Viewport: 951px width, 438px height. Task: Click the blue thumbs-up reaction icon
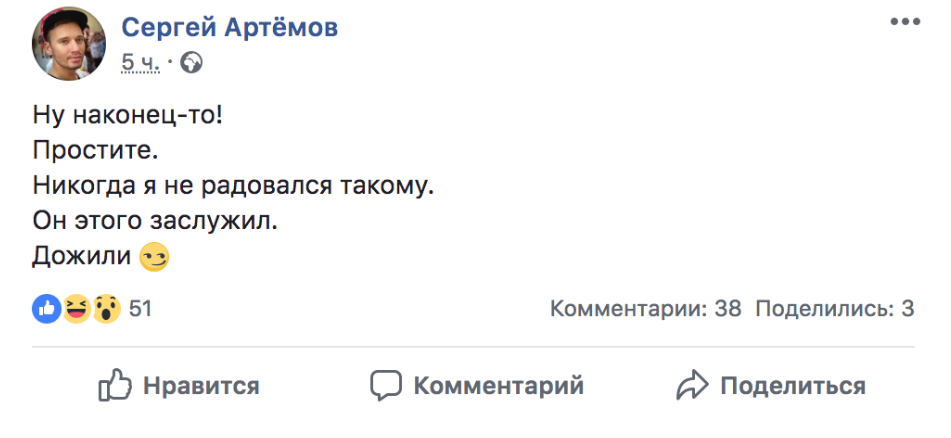(x=46, y=309)
